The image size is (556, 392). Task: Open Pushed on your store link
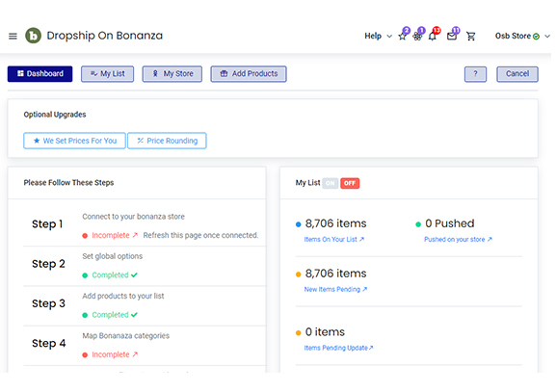(458, 240)
